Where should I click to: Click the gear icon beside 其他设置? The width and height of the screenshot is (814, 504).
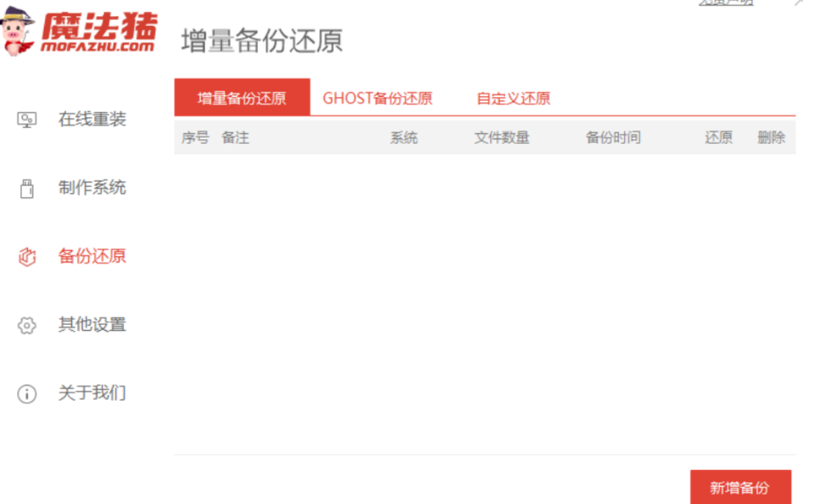point(27,326)
